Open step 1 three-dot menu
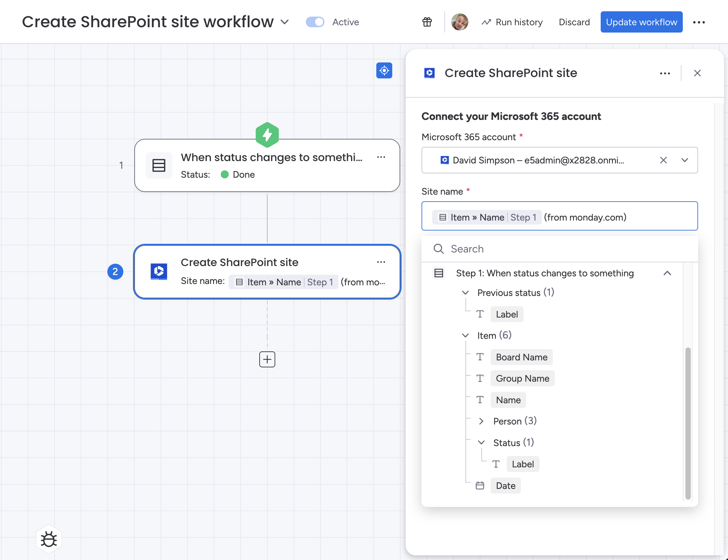The height and width of the screenshot is (560, 728). (381, 157)
